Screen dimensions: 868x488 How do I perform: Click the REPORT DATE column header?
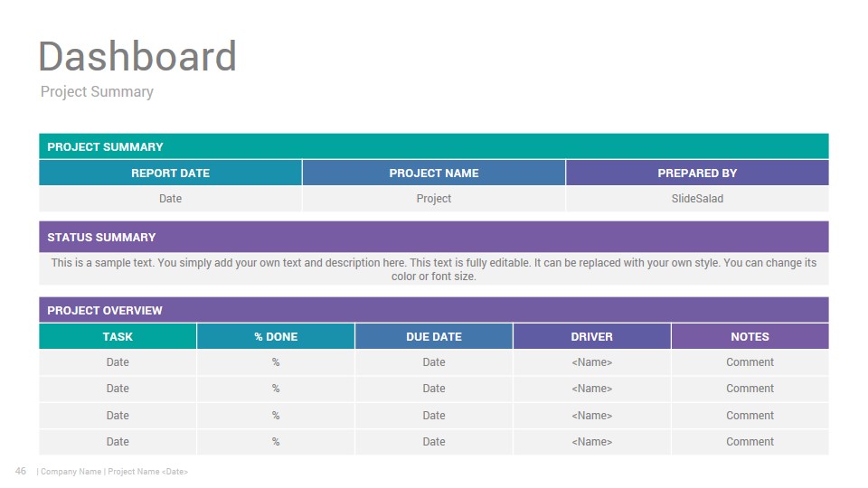click(x=171, y=174)
